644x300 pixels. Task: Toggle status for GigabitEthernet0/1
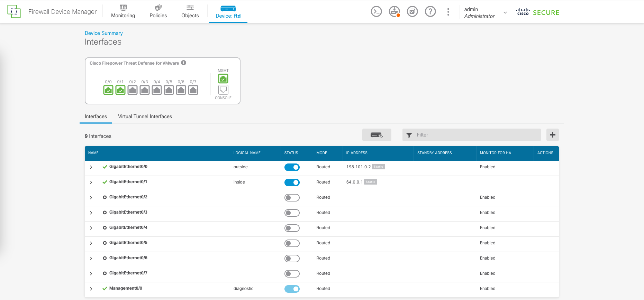pyautogui.click(x=292, y=182)
